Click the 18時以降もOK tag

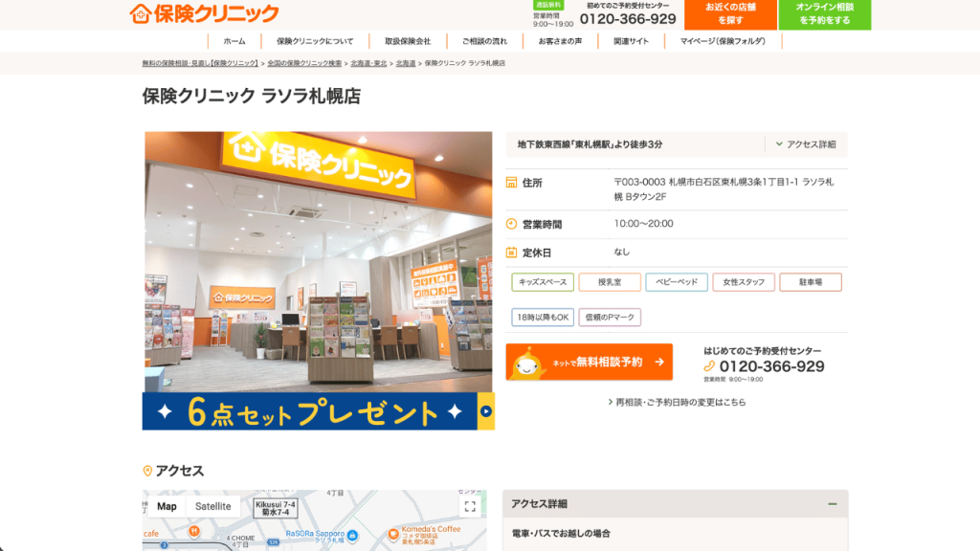click(543, 318)
